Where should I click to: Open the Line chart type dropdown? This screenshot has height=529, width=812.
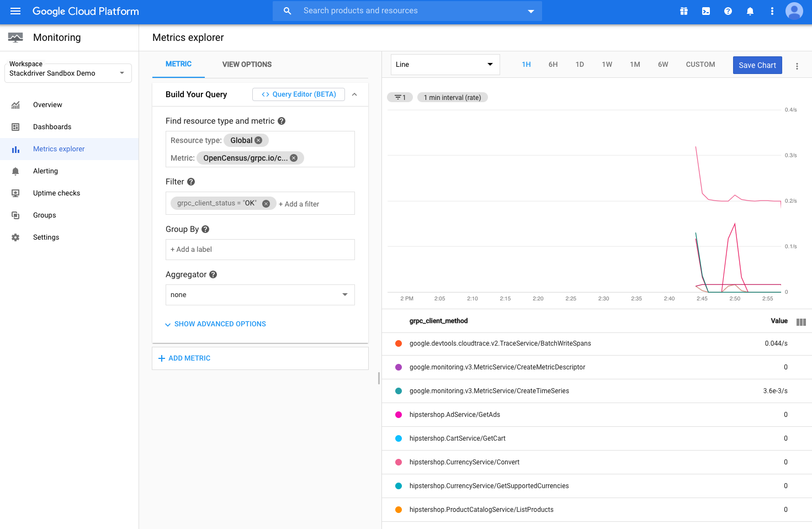click(445, 65)
